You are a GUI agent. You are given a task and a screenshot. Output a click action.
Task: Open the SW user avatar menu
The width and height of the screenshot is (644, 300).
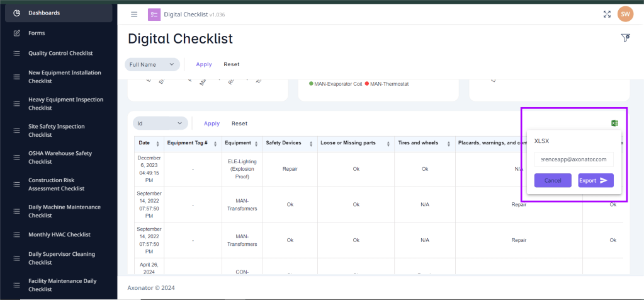click(625, 14)
